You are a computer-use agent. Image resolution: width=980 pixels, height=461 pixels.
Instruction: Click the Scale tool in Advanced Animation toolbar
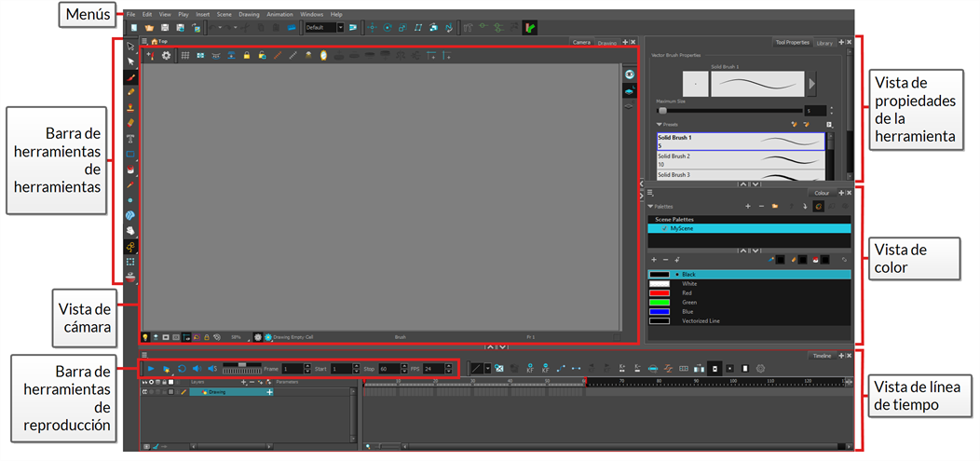pyautogui.click(x=402, y=28)
